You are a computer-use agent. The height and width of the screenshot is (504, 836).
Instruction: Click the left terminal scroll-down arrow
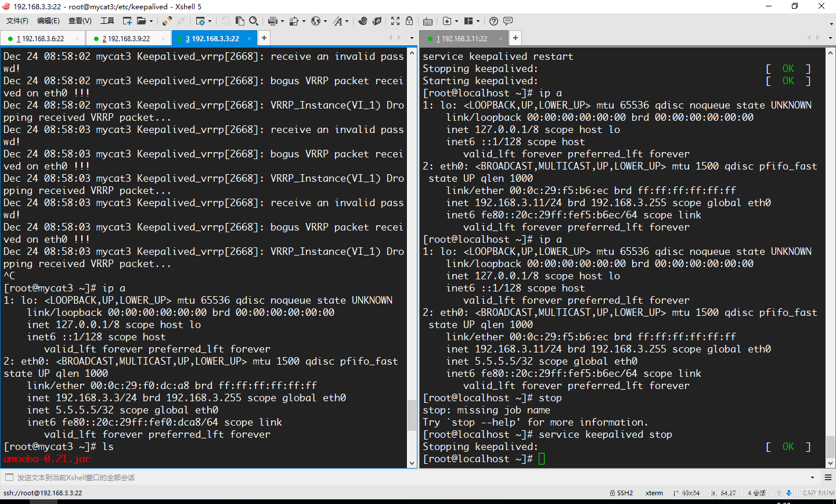click(412, 463)
